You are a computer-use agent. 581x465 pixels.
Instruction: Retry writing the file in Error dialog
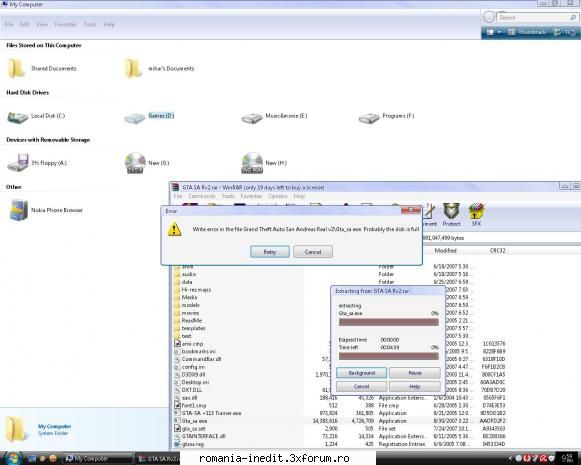pos(270,252)
